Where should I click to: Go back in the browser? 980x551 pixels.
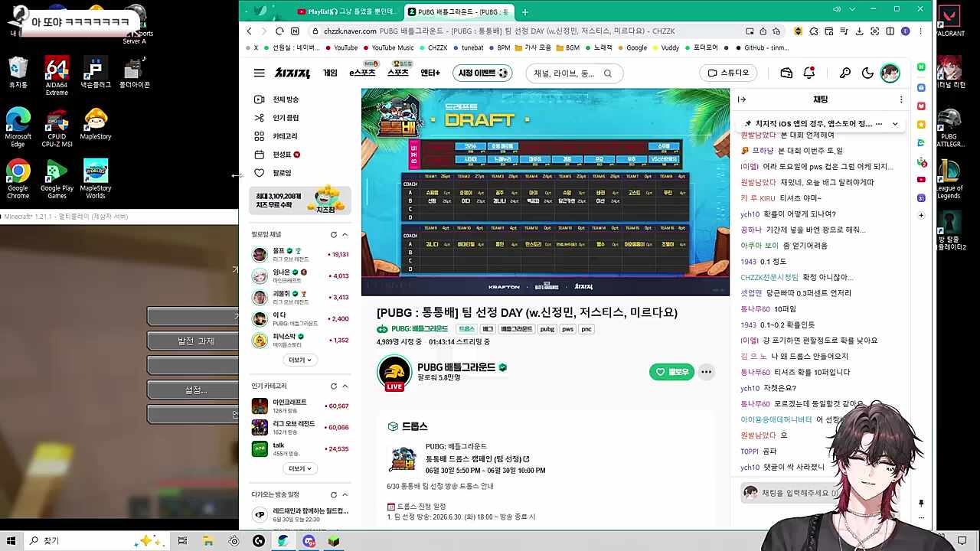(250, 31)
